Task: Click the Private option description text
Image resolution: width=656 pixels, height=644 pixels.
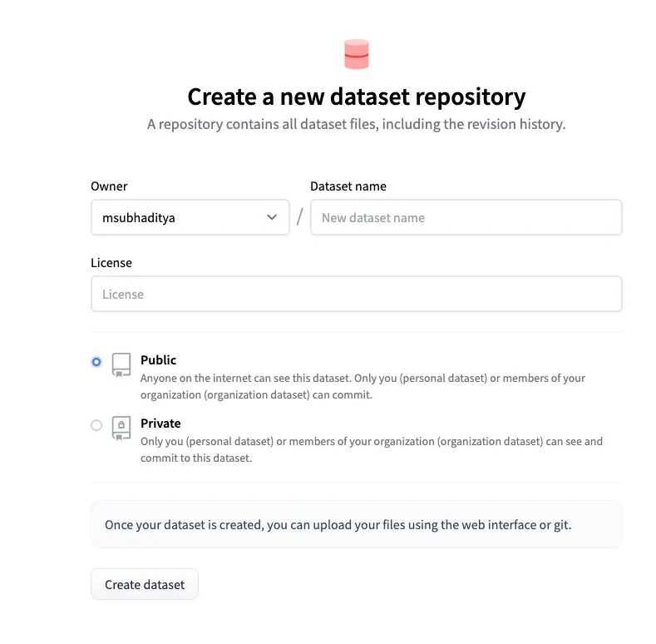Action: pyautogui.click(x=371, y=449)
